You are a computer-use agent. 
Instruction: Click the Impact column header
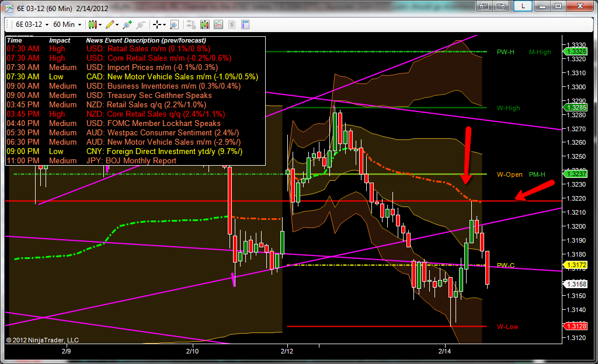pos(60,40)
